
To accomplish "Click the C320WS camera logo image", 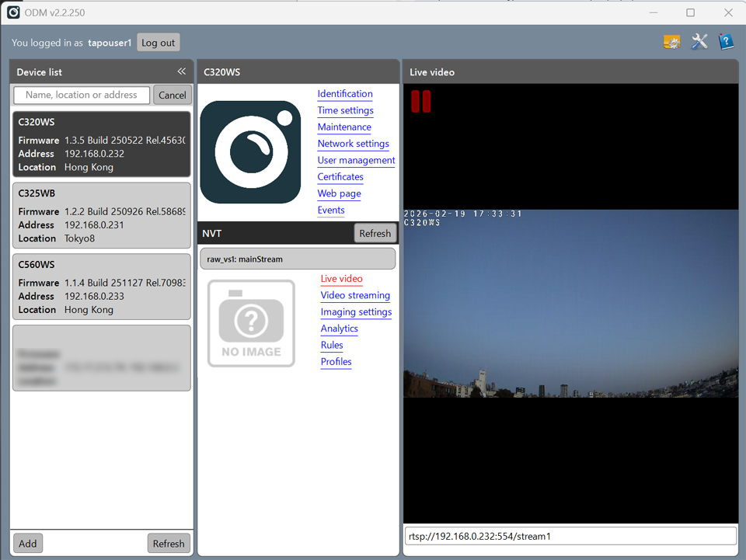I will (x=250, y=152).
